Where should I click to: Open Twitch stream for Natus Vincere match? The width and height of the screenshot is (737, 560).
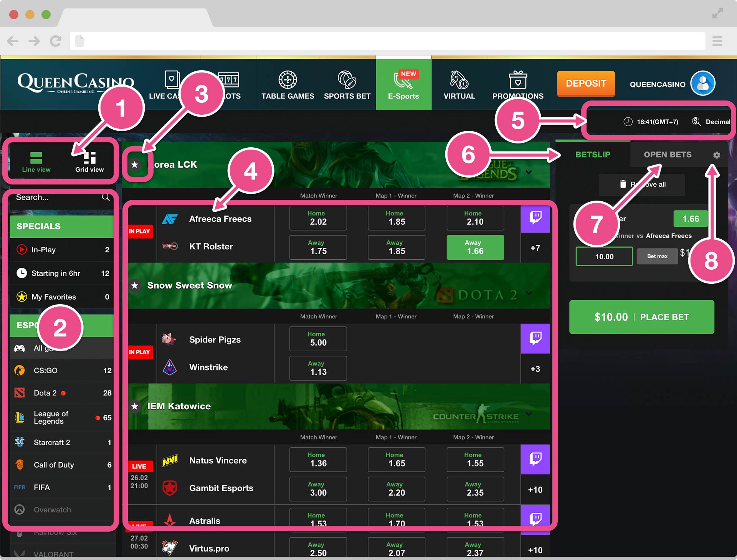coord(535,460)
